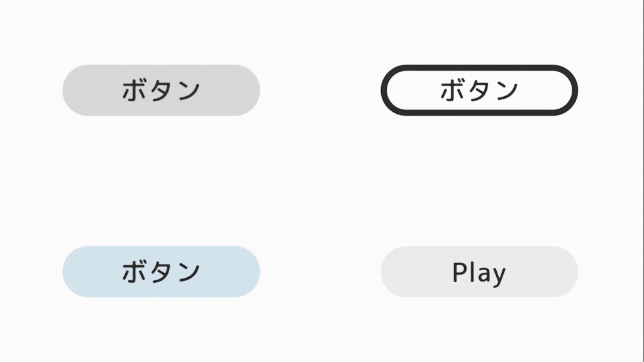
Task: Click ボタン text on the blue button
Action: coord(161,272)
